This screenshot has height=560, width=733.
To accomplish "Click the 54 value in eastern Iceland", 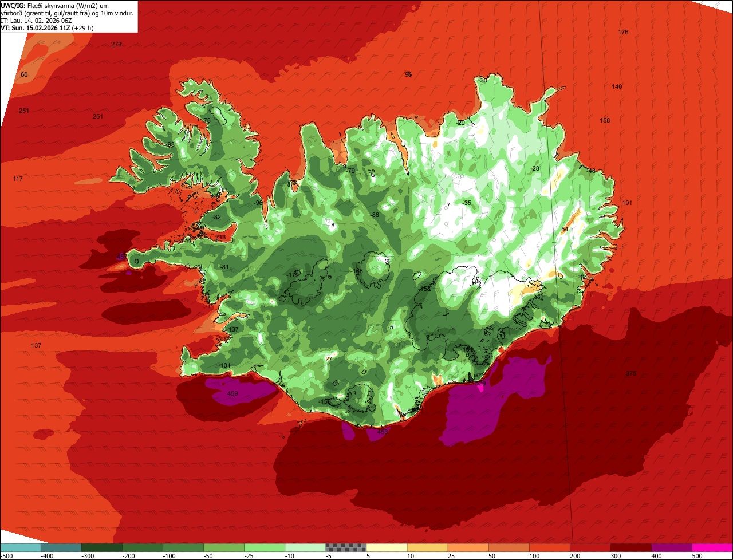I will pyautogui.click(x=565, y=229).
